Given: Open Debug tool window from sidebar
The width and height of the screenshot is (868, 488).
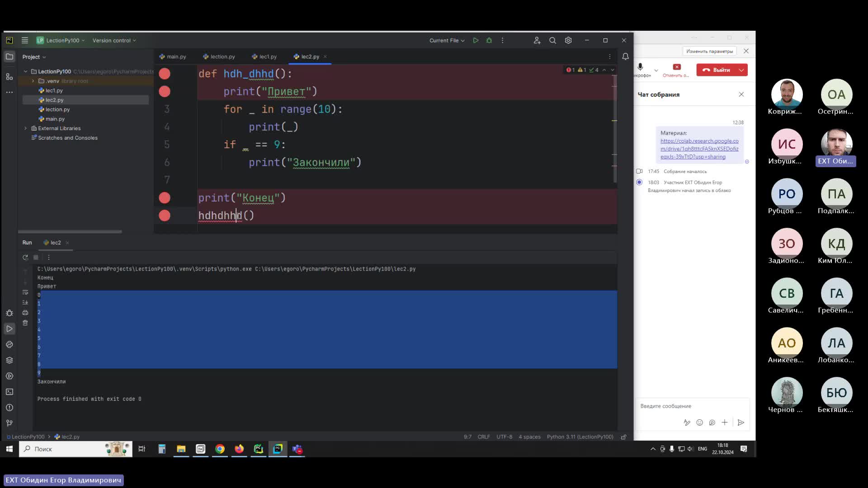Looking at the screenshot, I should 9,313.
